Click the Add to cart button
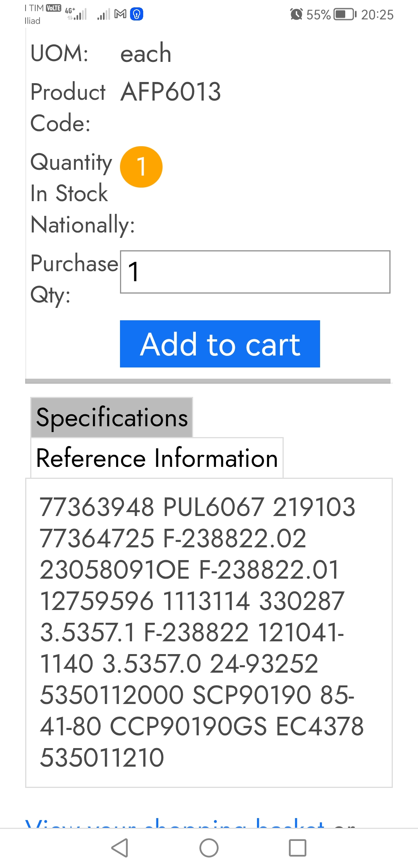This screenshot has width=418, height=868. [x=220, y=344]
